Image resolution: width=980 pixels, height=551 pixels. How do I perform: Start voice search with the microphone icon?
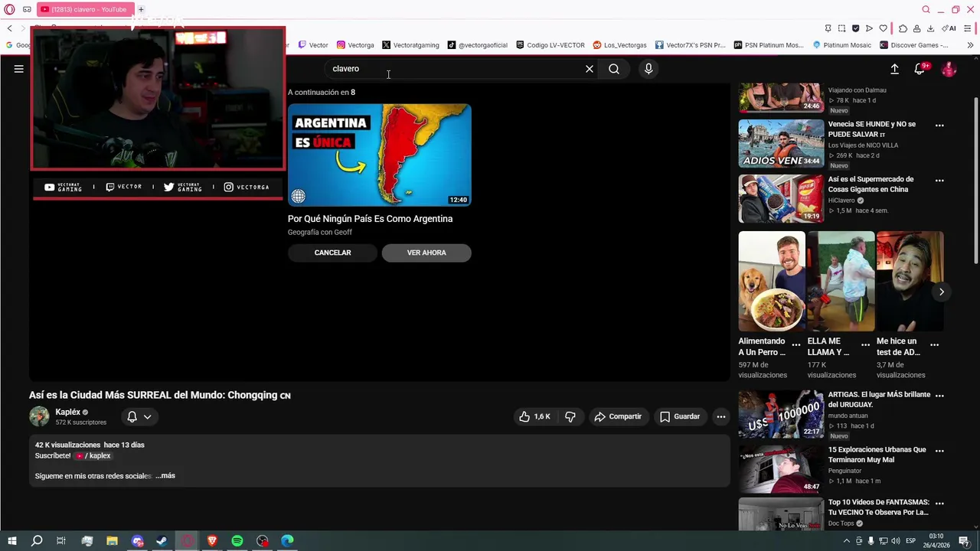click(x=648, y=69)
